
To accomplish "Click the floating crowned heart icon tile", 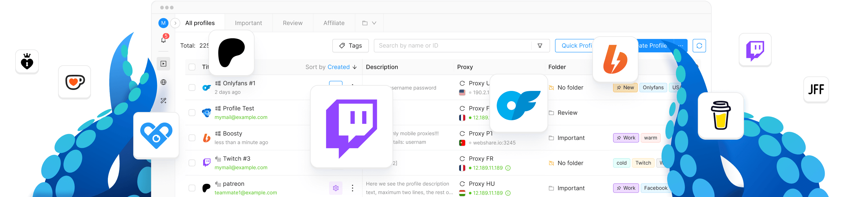I will pyautogui.click(x=27, y=61).
